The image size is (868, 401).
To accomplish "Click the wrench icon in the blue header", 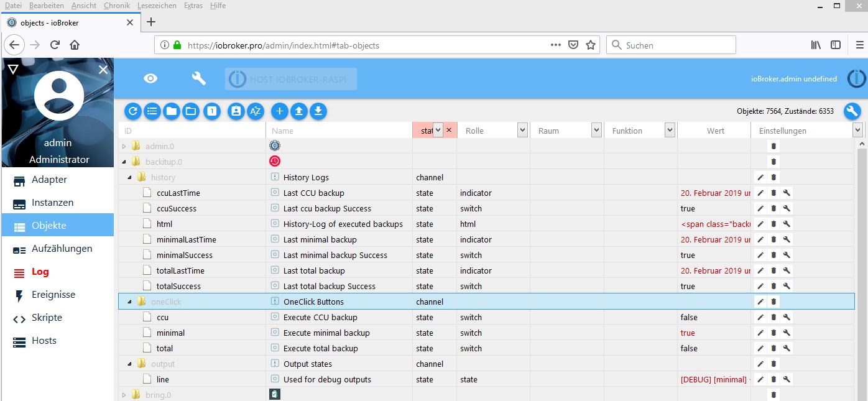I will (198, 78).
